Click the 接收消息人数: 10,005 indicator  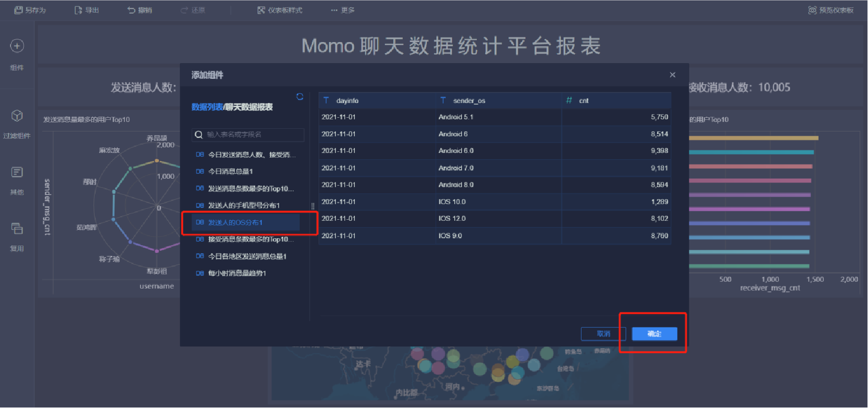740,87
